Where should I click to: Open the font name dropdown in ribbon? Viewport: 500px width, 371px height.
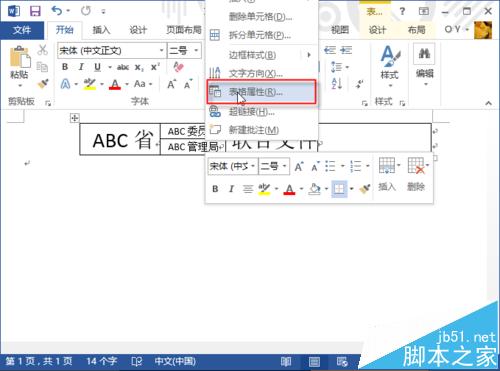(x=112, y=51)
